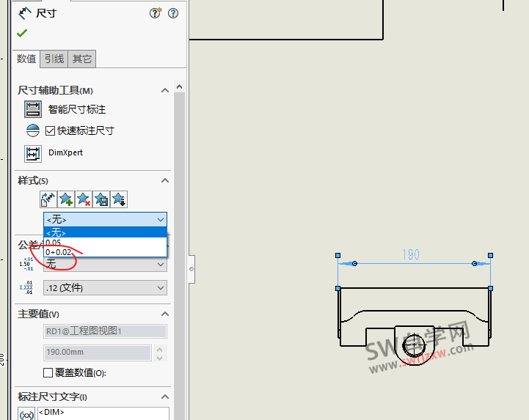529x420 pixels.
Task: Save style with the disk star icon
Action: pos(101,199)
